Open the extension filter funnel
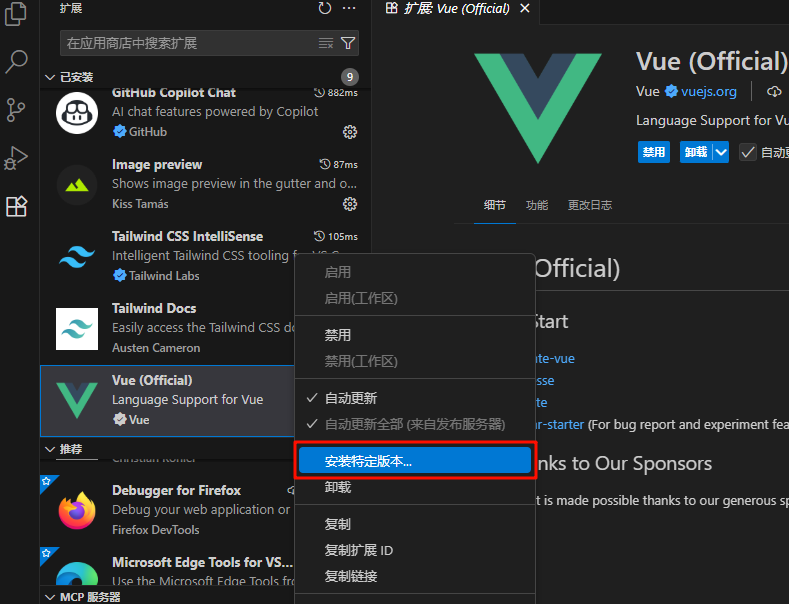789x604 pixels. pos(348,43)
